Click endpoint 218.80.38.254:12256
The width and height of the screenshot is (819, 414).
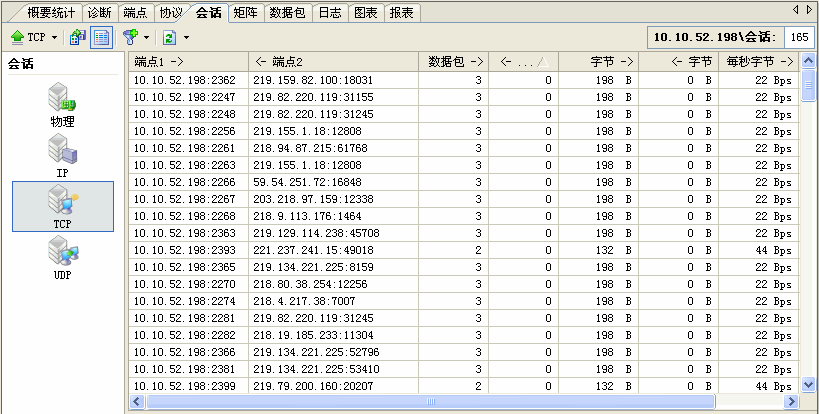pyautogui.click(x=311, y=284)
